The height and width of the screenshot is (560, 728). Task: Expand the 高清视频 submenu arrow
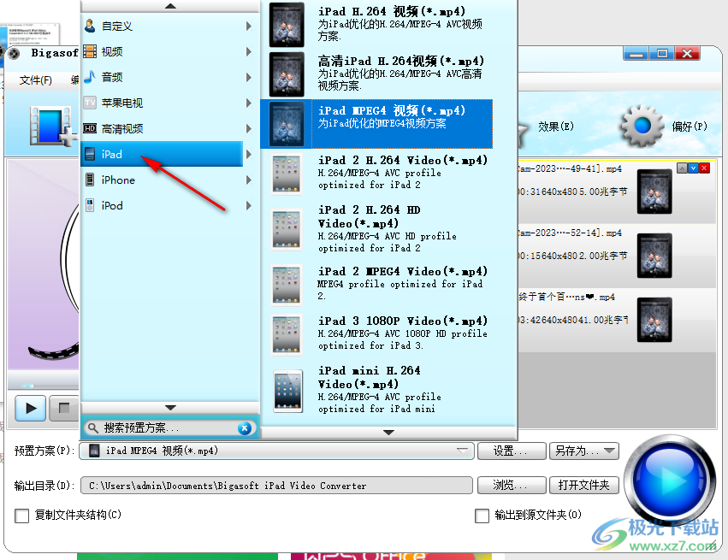tap(249, 128)
